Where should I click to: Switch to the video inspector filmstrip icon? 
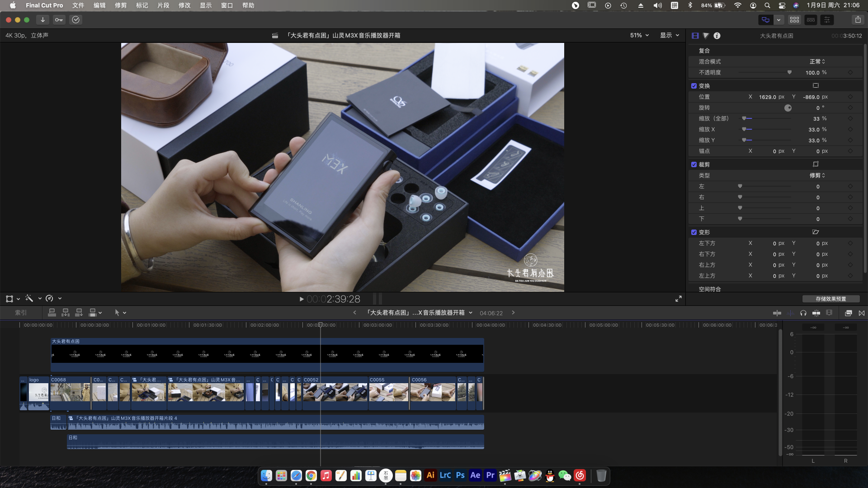click(695, 36)
